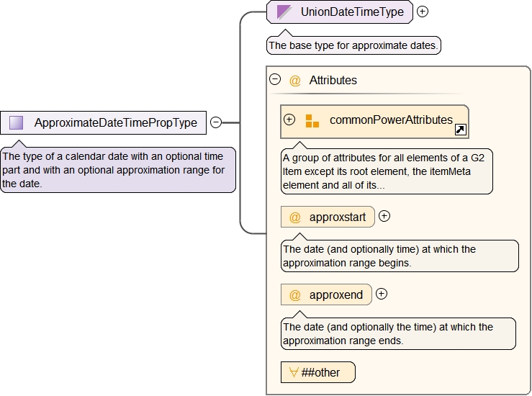
Task: Expand the approxend attribute details
Action: (x=382, y=294)
